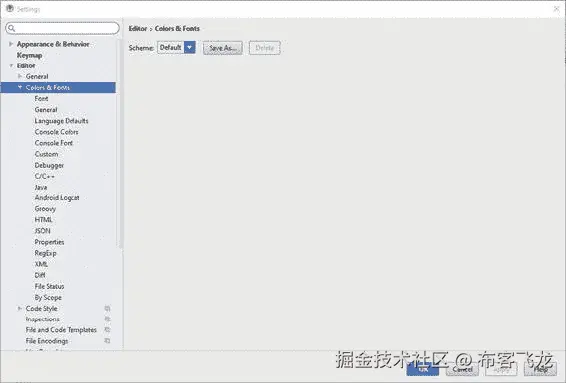Screen dimensions: 566x383
Task: Select File and Code Templates
Action: [61, 330]
